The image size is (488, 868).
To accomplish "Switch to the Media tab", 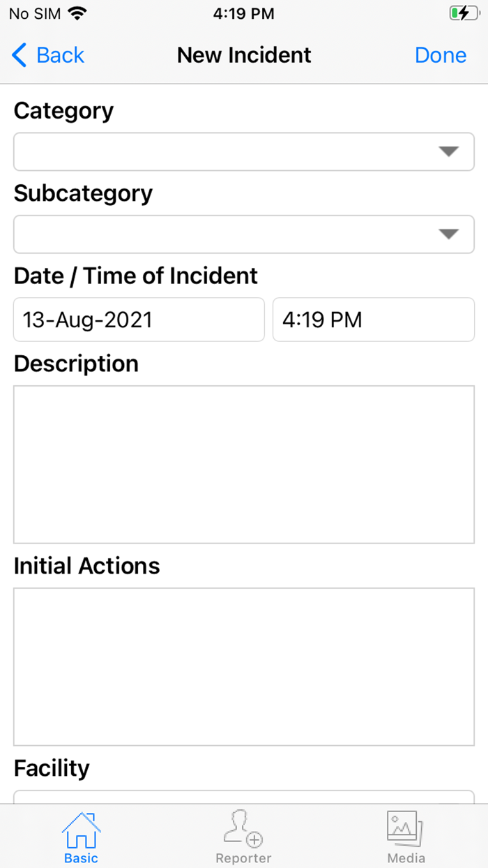I will (x=406, y=836).
